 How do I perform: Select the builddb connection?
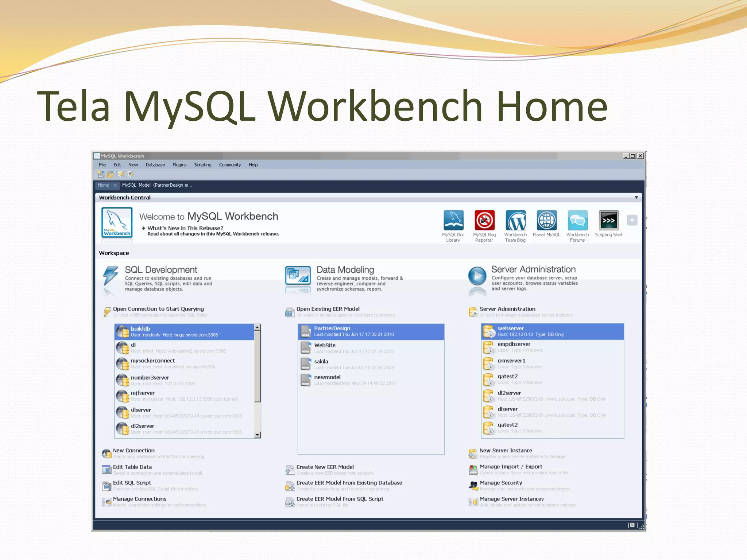pyautogui.click(x=184, y=332)
